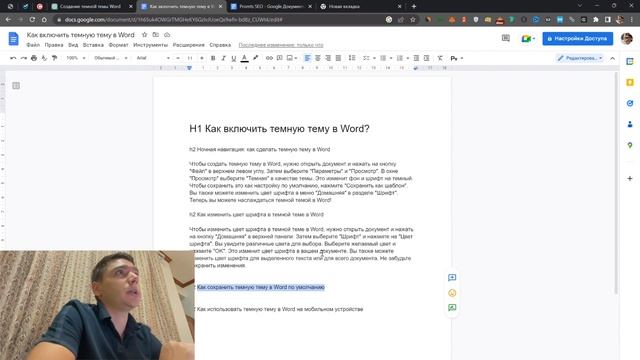Open the highlight color marker
This screenshot has width=640, height=360.
(256, 58)
